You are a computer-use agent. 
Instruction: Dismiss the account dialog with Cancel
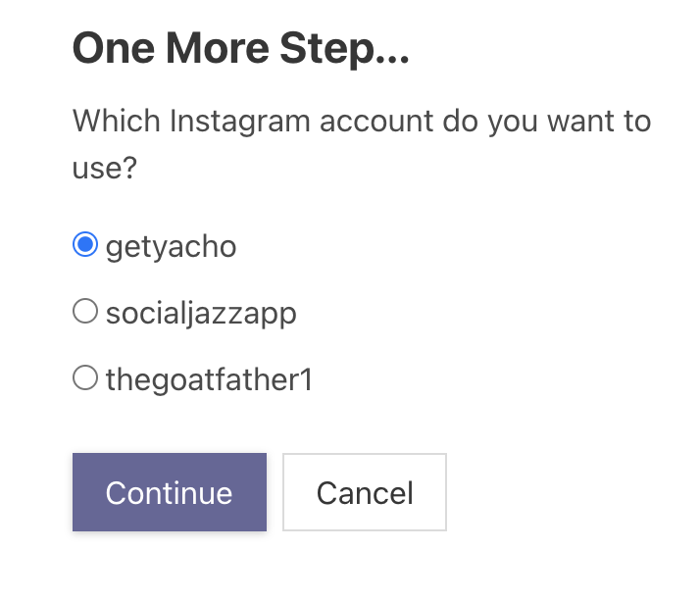[365, 492]
